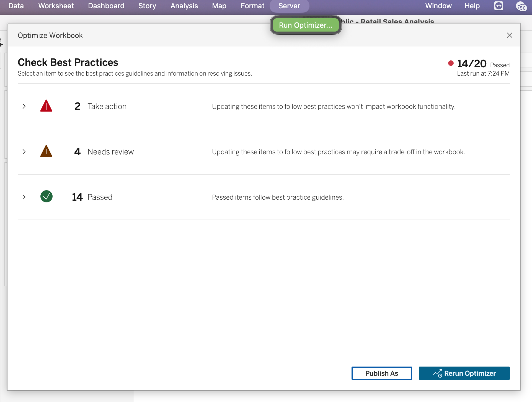Image resolution: width=532 pixels, height=402 pixels.
Task: Open the Window menu
Action: (x=438, y=6)
